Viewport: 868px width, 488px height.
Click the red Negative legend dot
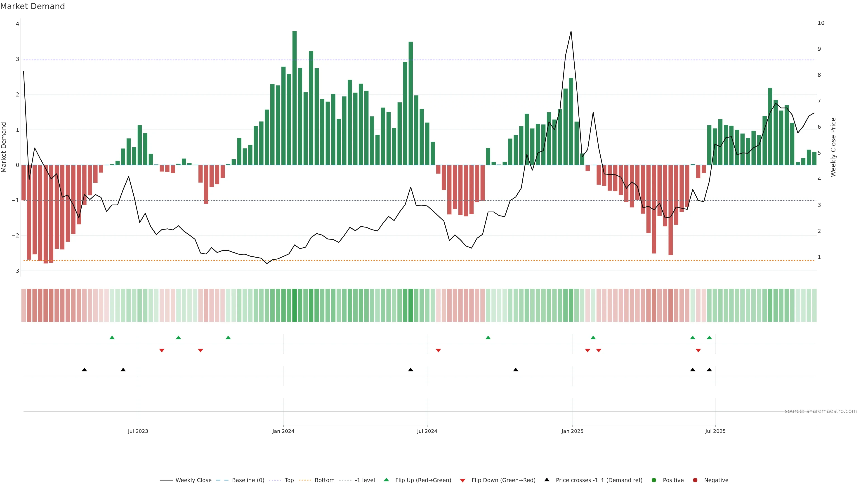coord(695,480)
